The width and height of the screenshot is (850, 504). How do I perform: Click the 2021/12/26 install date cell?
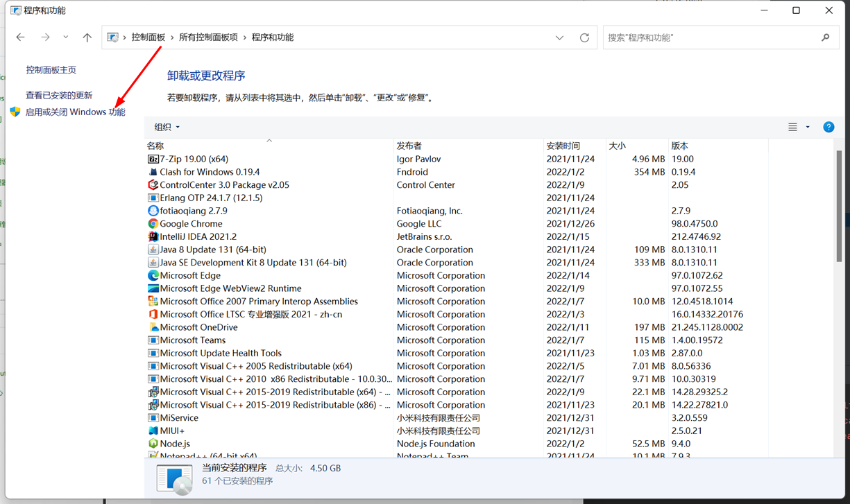pos(570,224)
